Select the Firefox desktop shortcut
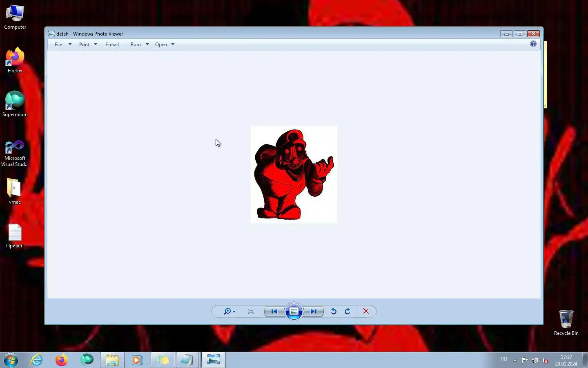588x368 pixels. tap(15, 61)
